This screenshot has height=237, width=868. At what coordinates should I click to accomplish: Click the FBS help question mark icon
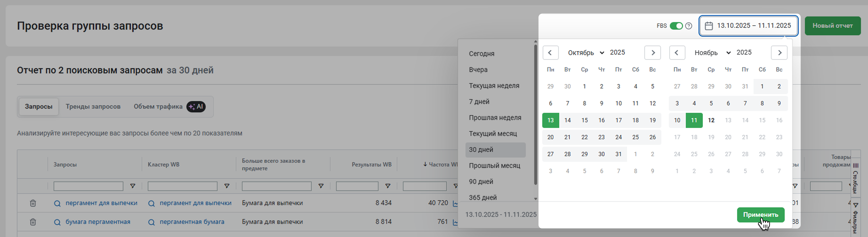[x=689, y=26]
